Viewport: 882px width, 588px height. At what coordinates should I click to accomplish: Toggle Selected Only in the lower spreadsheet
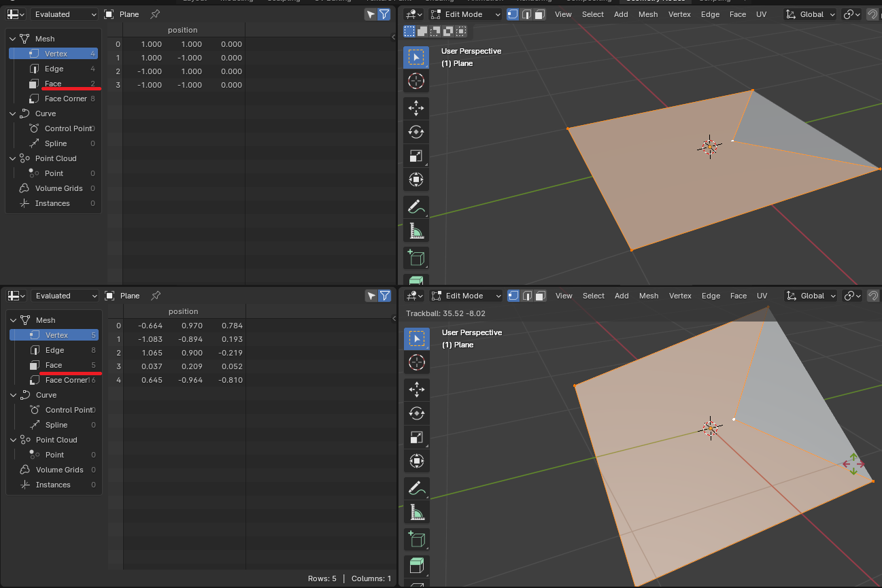[371, 296]
